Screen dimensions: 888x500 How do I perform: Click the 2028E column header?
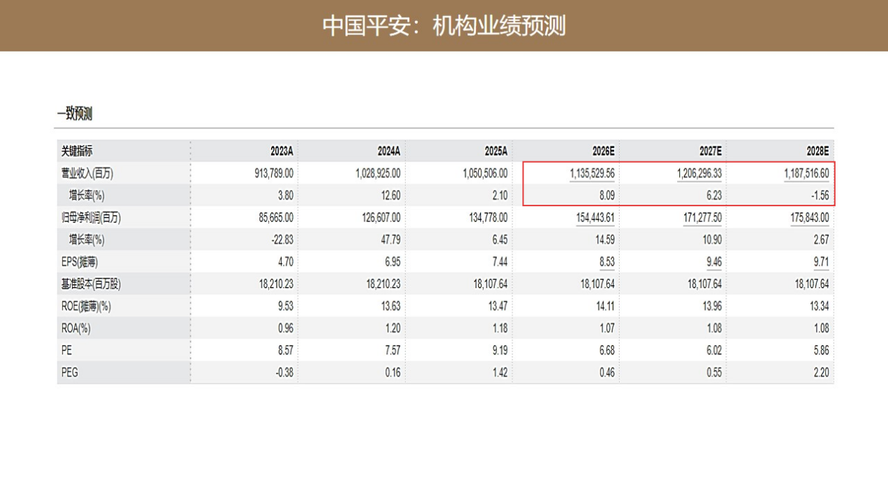[818, 151]
